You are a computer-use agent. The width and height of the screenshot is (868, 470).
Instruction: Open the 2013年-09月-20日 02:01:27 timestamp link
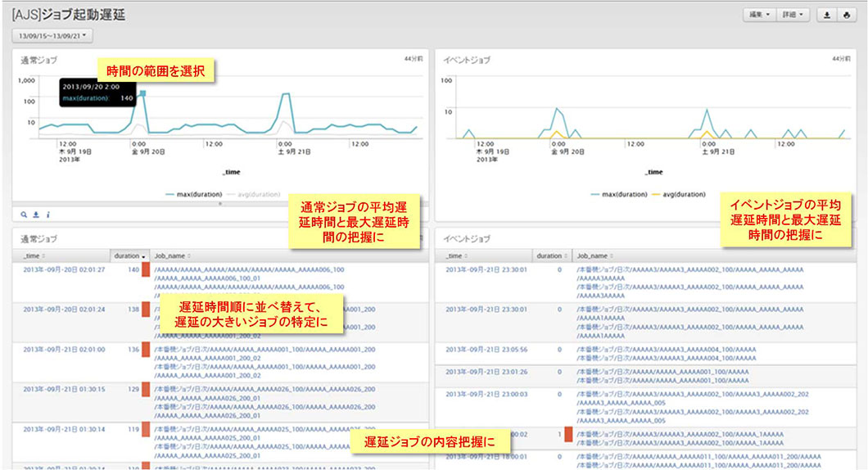coord(64,269)
